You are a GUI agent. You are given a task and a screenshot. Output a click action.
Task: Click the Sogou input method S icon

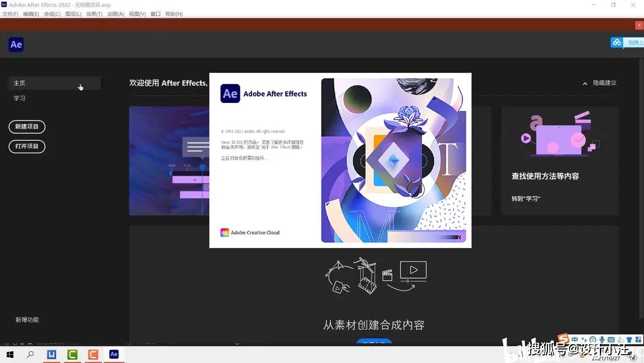563,339
